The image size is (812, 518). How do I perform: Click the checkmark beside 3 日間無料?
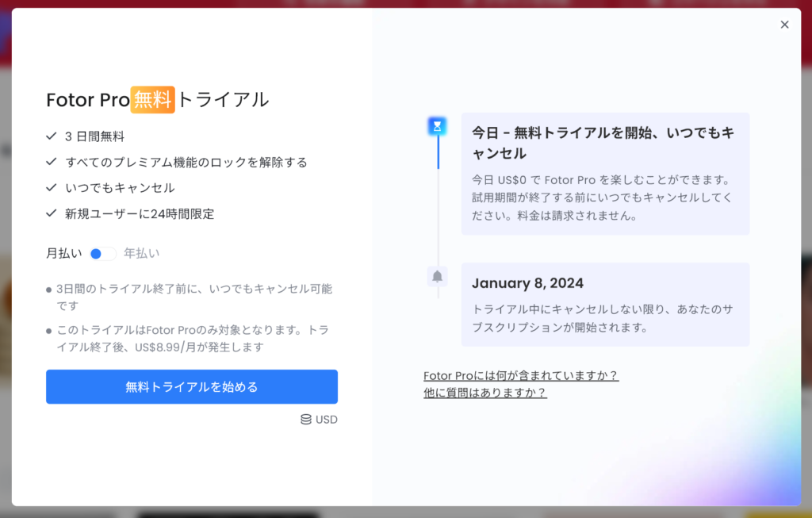point(52,136)
